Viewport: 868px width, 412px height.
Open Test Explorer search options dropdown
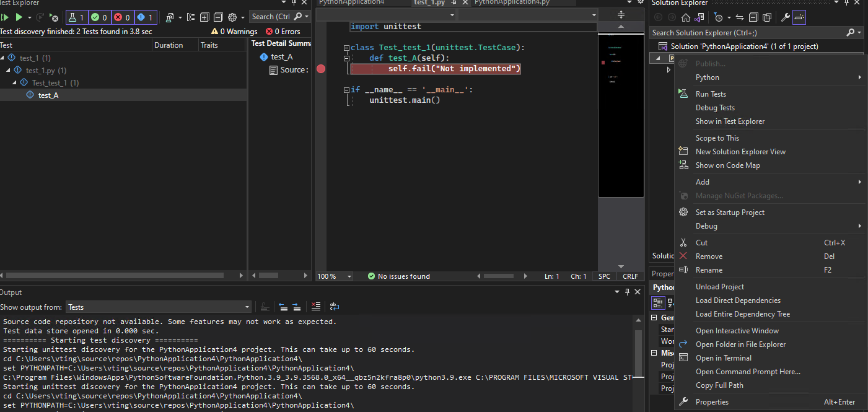pos(306,17)
